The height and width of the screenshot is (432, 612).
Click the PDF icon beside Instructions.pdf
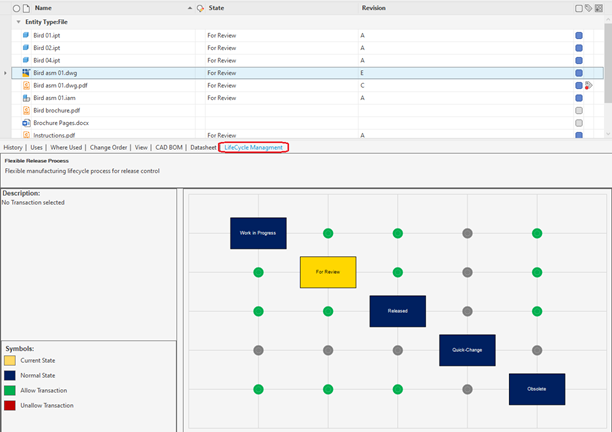pyautogui.click(x=26, y=135)
